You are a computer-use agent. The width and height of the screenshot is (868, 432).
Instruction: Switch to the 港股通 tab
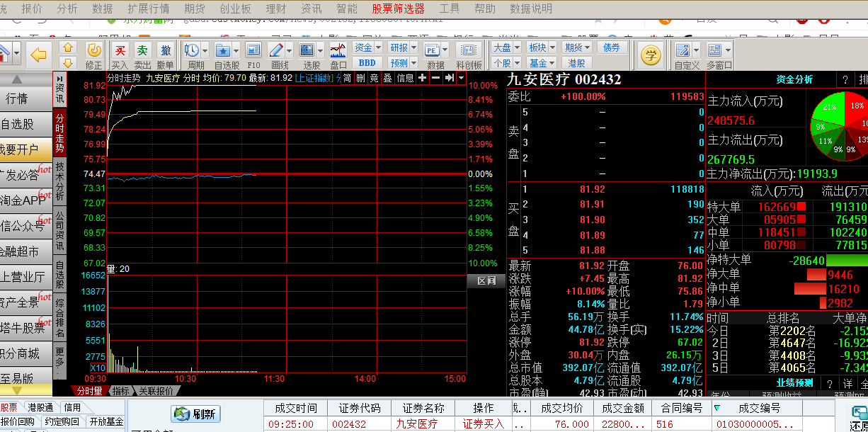pyautogui.click(x=40, y=407)
